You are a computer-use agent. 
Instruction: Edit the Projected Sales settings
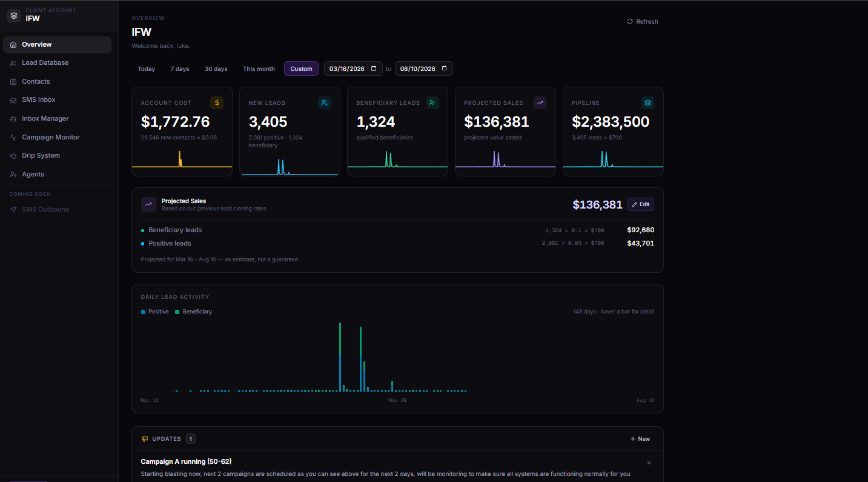[640, 204]
